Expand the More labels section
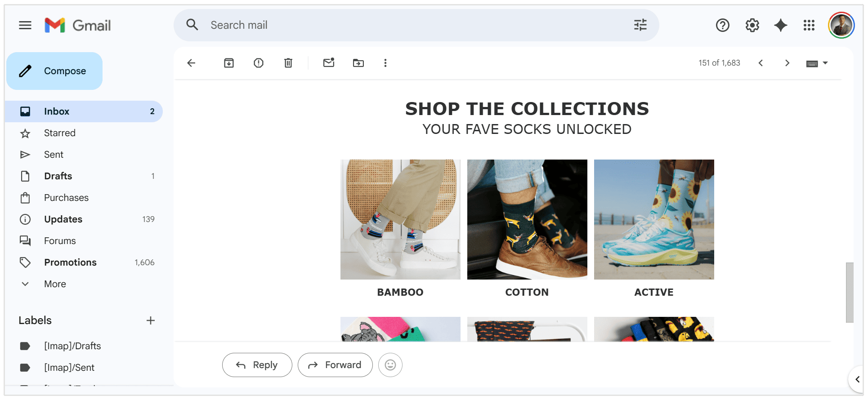 (55, 284)
